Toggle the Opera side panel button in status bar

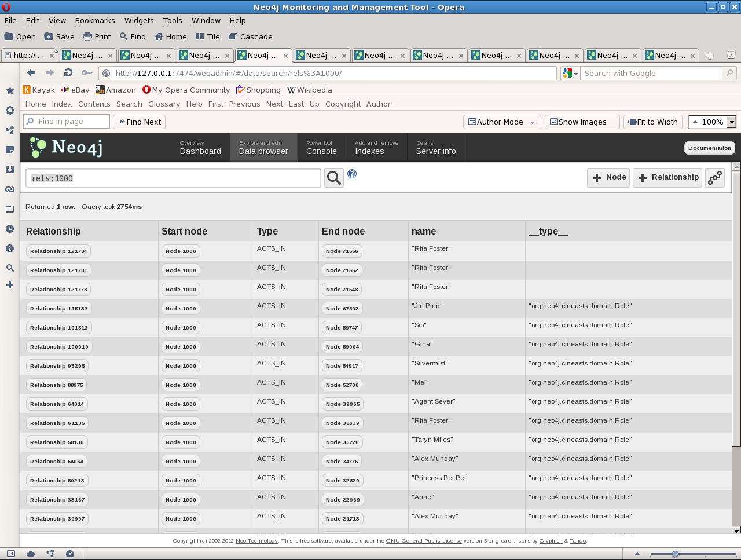[x=10, y=554]
